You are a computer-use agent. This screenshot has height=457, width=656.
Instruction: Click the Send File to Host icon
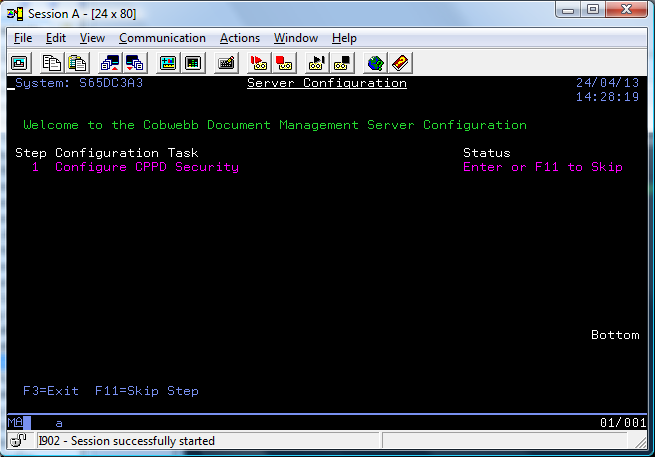pos(110,63)
